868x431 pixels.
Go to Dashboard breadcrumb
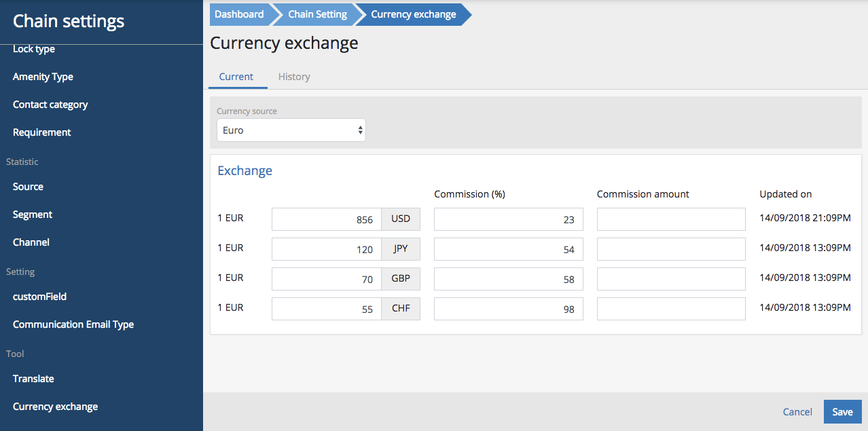click(239, 14)
